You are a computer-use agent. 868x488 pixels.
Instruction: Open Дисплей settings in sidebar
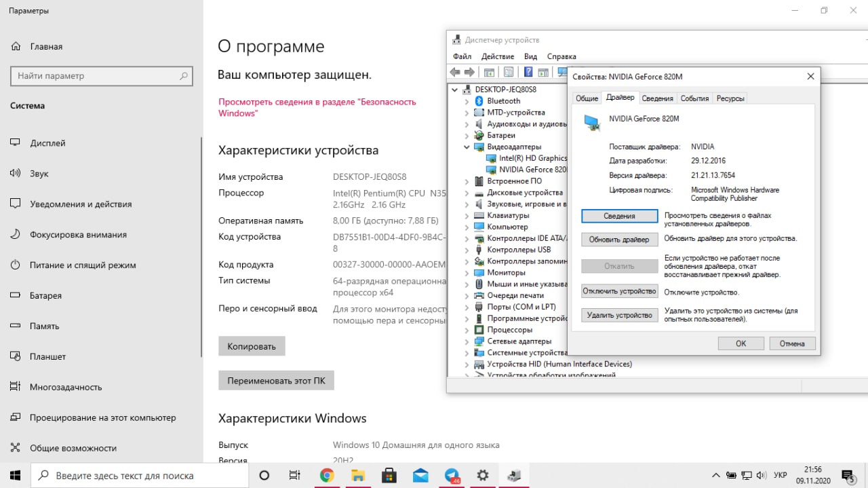click(47, 143)
